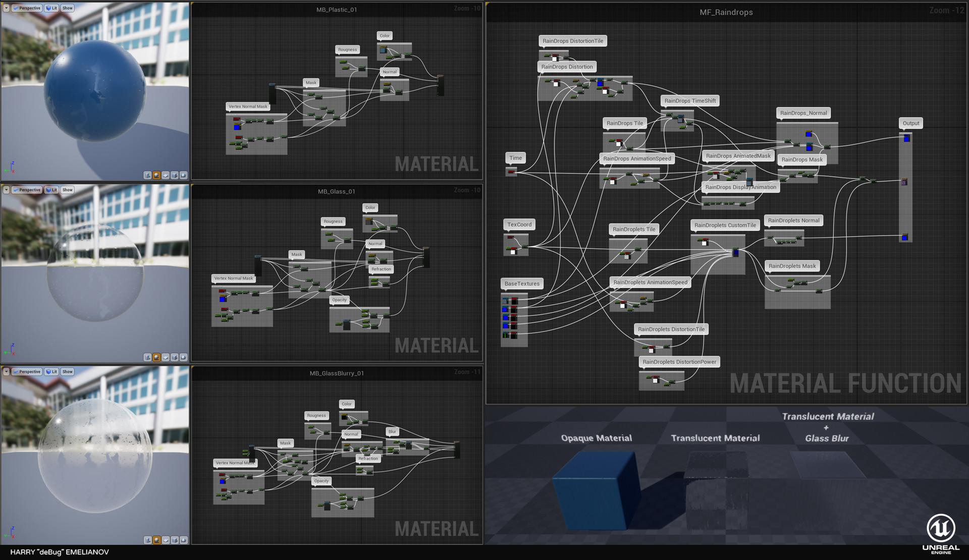Screen dimensions: 969x560
Task: Select the cylinder preview shape in glass viewport
Action: tap(148, 357)
